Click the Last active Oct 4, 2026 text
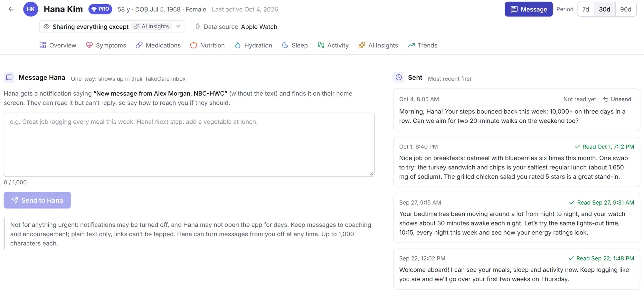 pyautogui.click(x=245, y=9)
